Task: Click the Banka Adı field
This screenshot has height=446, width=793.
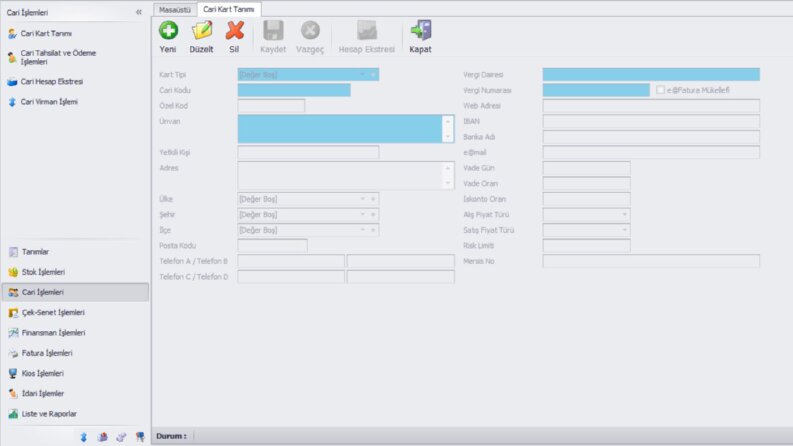Action: click(651, 137)
